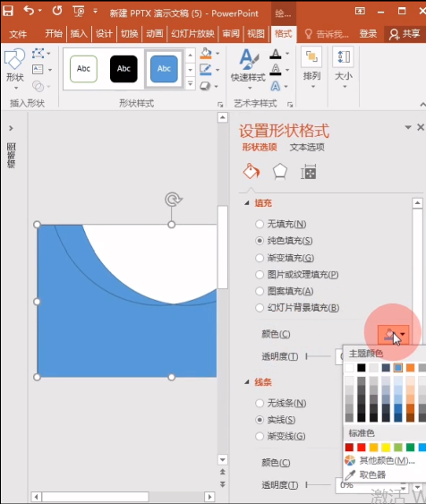Collapse the Fill (填充) section

[247, 203]
